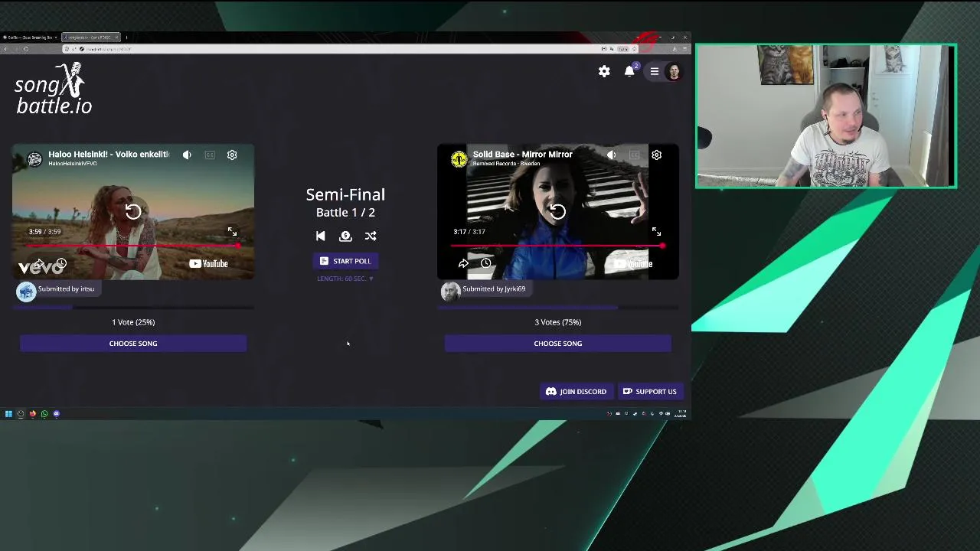The image size is (980, 551).
Task: Reload the browser page
Action: point(25,49)
